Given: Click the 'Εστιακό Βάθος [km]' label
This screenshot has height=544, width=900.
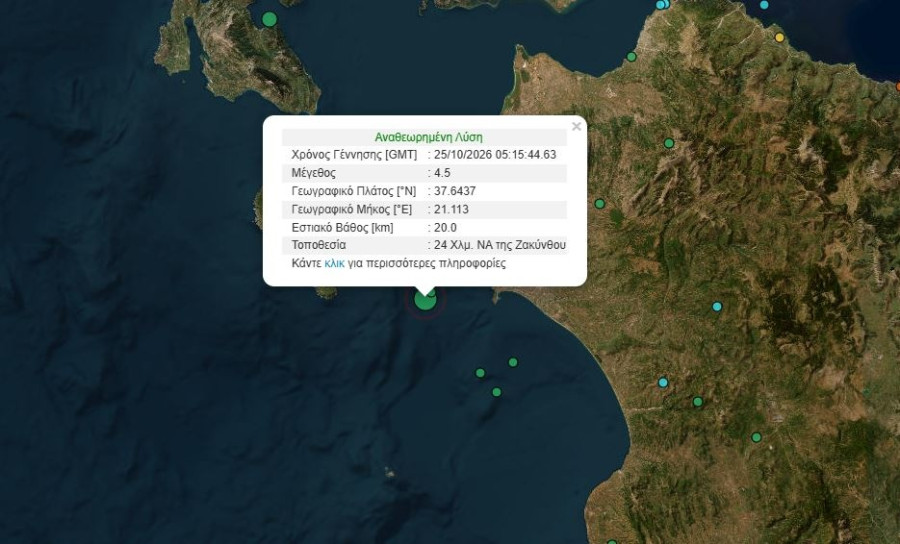Looking at the screenshot, I should click(343, 228).
